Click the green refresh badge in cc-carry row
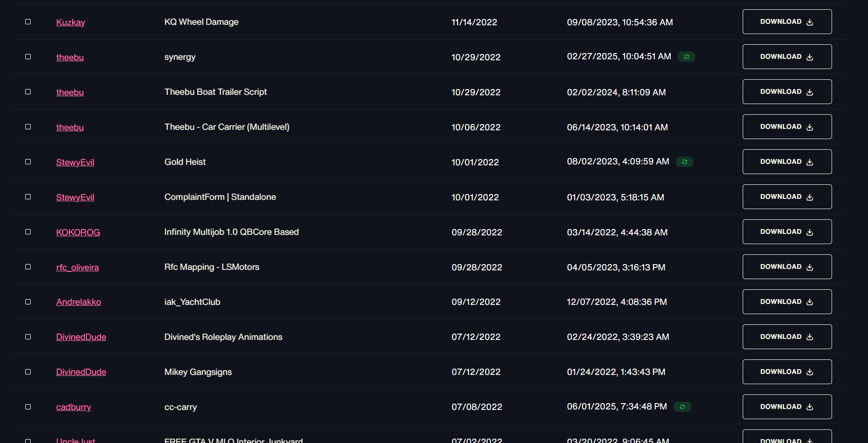The width and height of the screenshot is (868, 443). point(682,407)
